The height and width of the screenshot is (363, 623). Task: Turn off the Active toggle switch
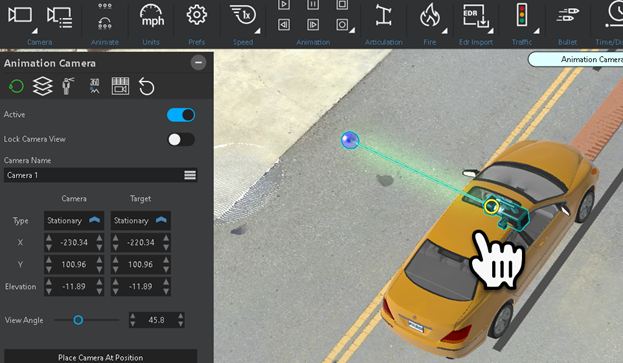[x=181, y=115]
